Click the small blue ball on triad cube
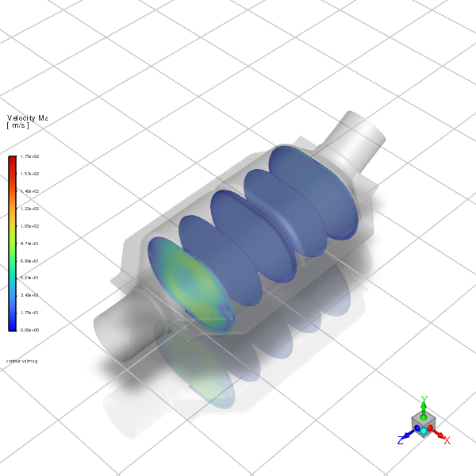 coord(416,428)
